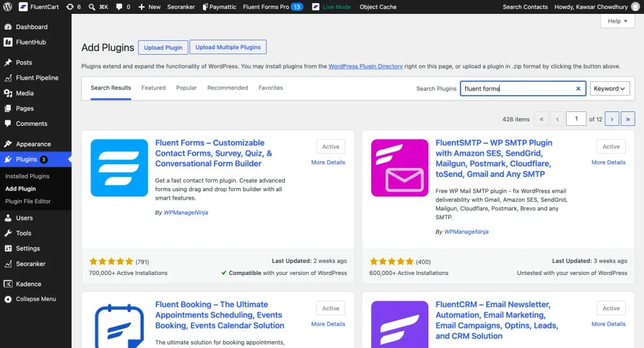This screenshot has height=348, width=644.
Task: Click the FluentCart site icon
Action: click(23, 6)
